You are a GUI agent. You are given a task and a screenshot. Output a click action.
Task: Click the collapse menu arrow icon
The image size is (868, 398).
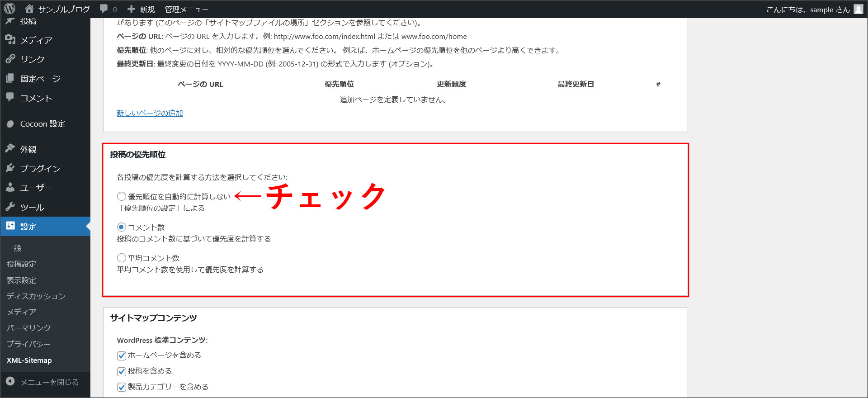pos(10,381)
